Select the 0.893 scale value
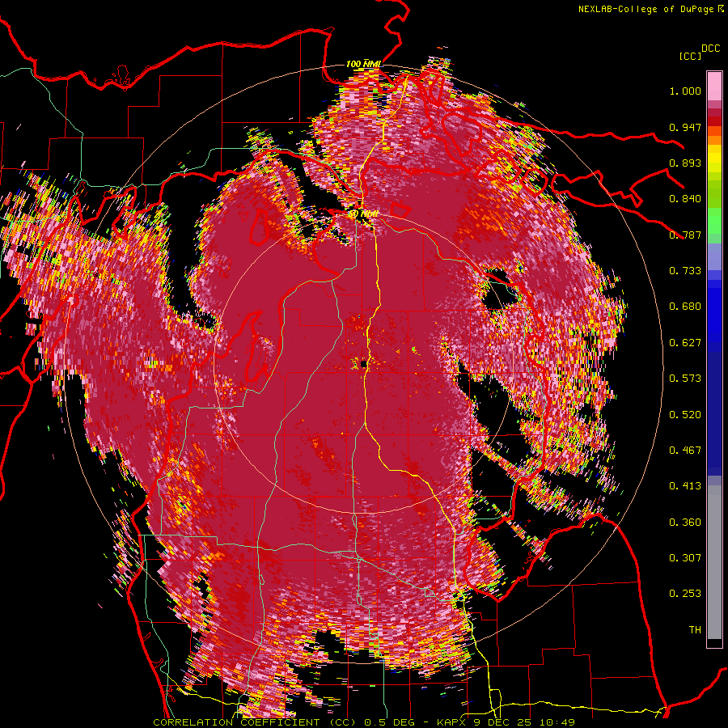The width and height of the screenshot is (728, 728). (x=685, y=163)
